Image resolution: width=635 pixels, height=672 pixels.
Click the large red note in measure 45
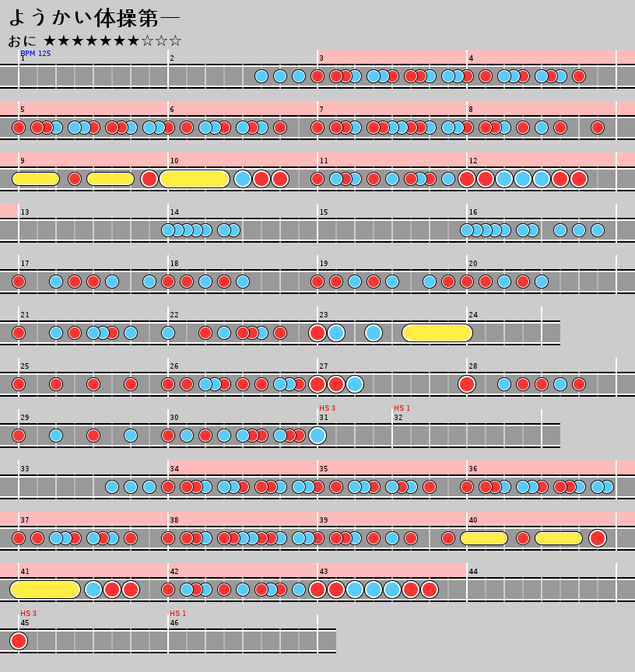(x=19, y=641)
